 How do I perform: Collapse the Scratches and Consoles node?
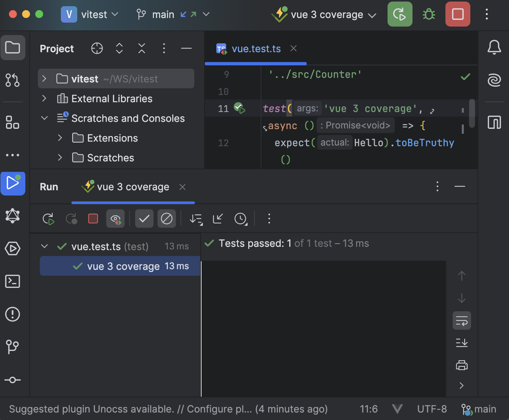point(44,118)
